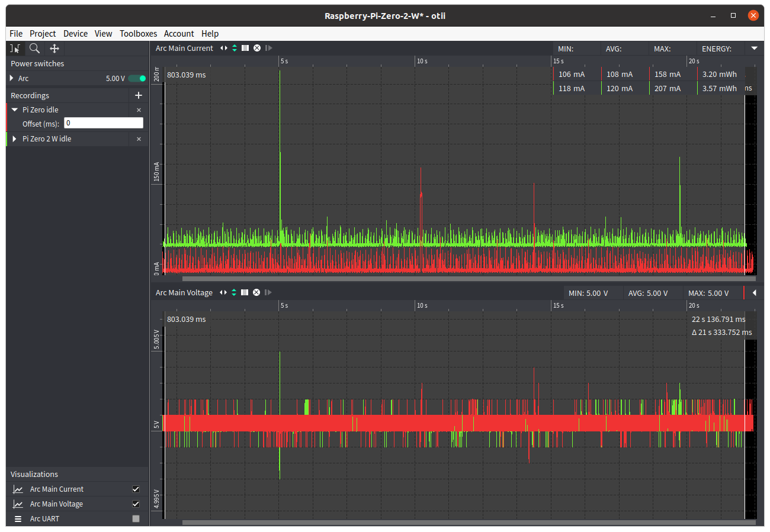
Task: Select the Pi Zero 2 W idle recording name
Action: (47, 139)
